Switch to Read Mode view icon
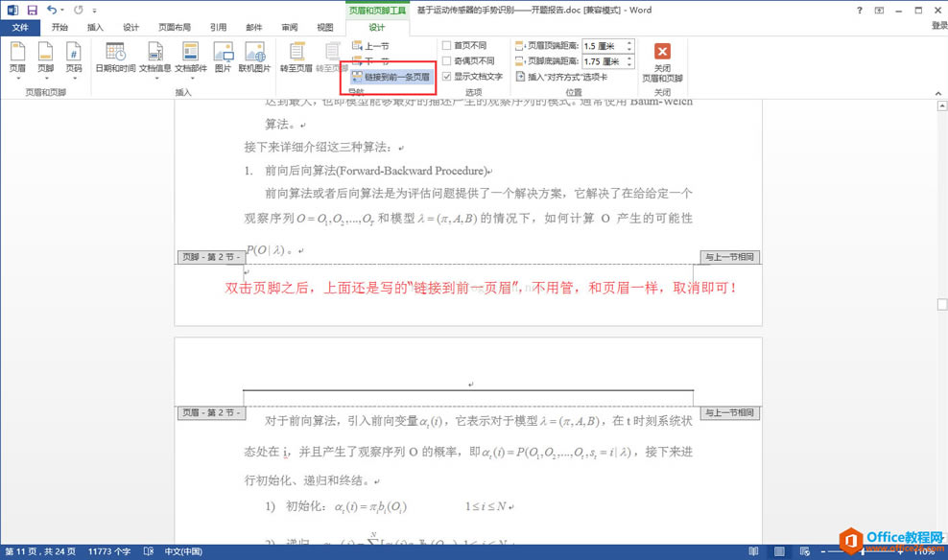 [x=753, y=551]
